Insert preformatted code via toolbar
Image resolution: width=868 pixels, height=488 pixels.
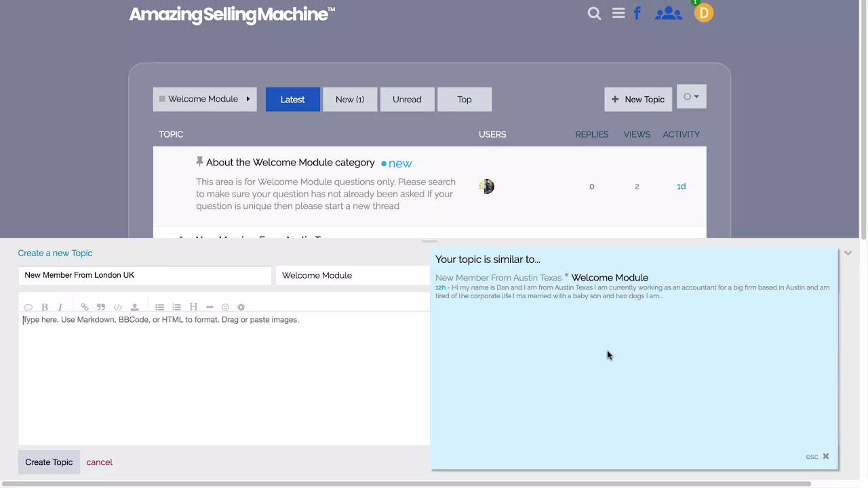click(x=118, y=307)
